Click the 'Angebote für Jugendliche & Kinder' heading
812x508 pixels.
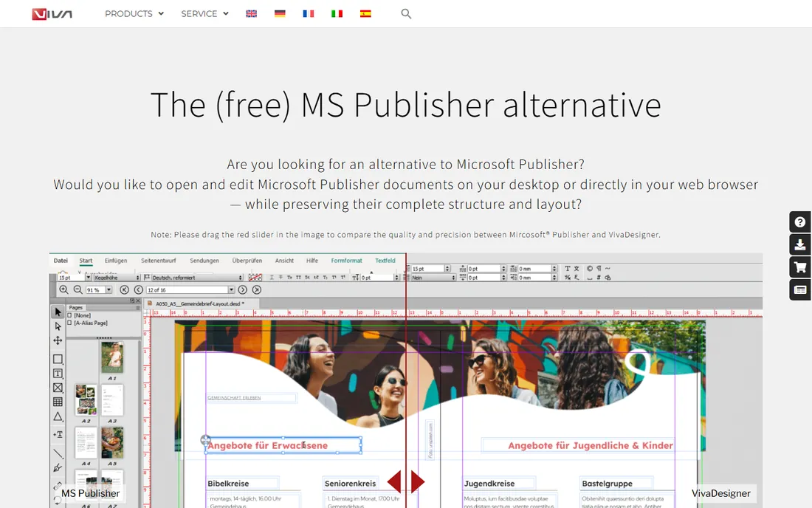click(x=591, y=445)
